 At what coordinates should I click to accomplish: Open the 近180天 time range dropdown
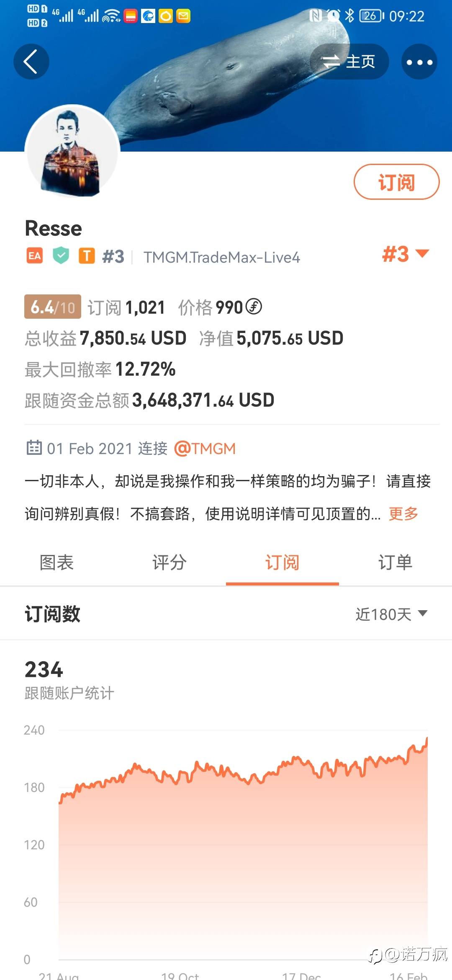pos(391,614)
